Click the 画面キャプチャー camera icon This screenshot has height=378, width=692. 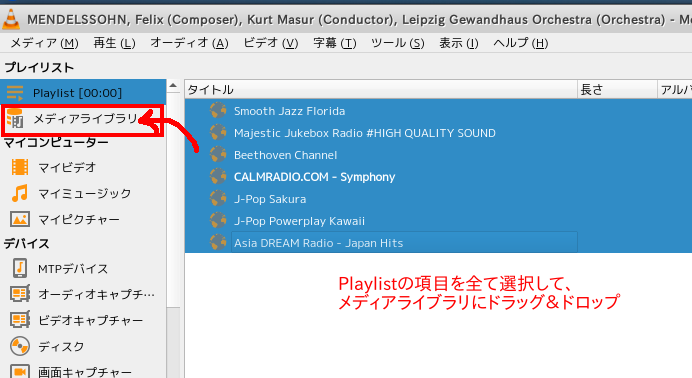[x=20, y=371]
